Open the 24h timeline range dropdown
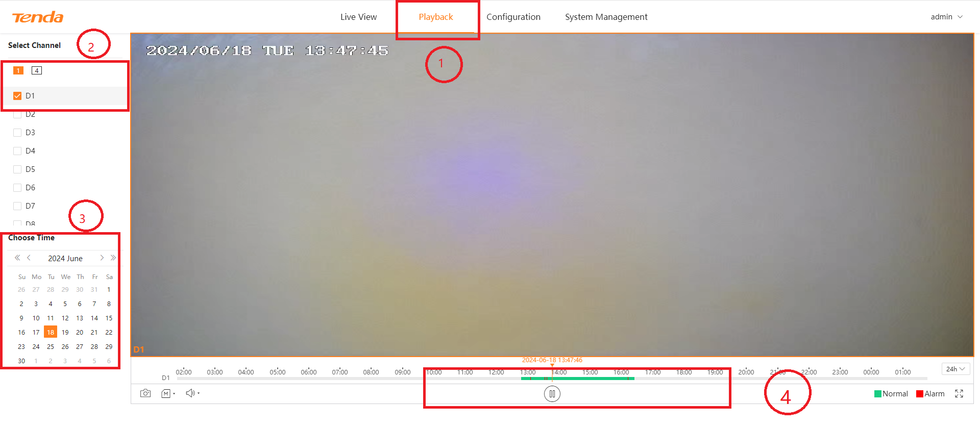This screenshot has width=980, height=428. pos(955,369)
